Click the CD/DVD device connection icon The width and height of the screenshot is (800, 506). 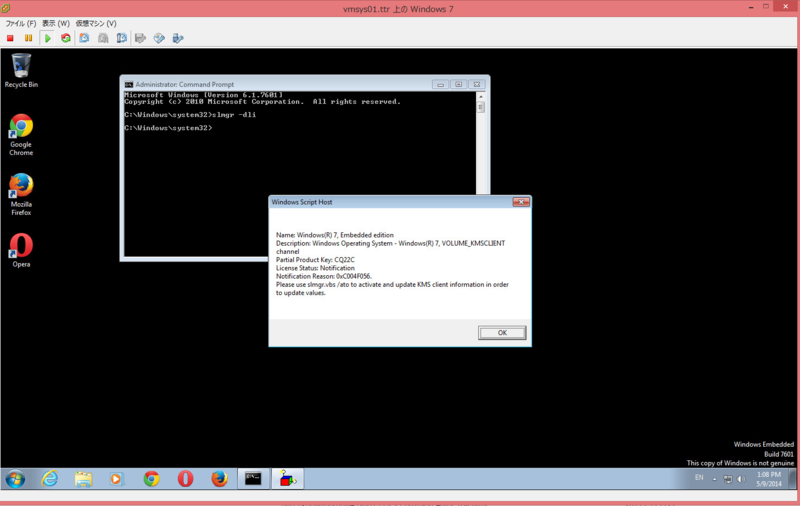point(159,38)
